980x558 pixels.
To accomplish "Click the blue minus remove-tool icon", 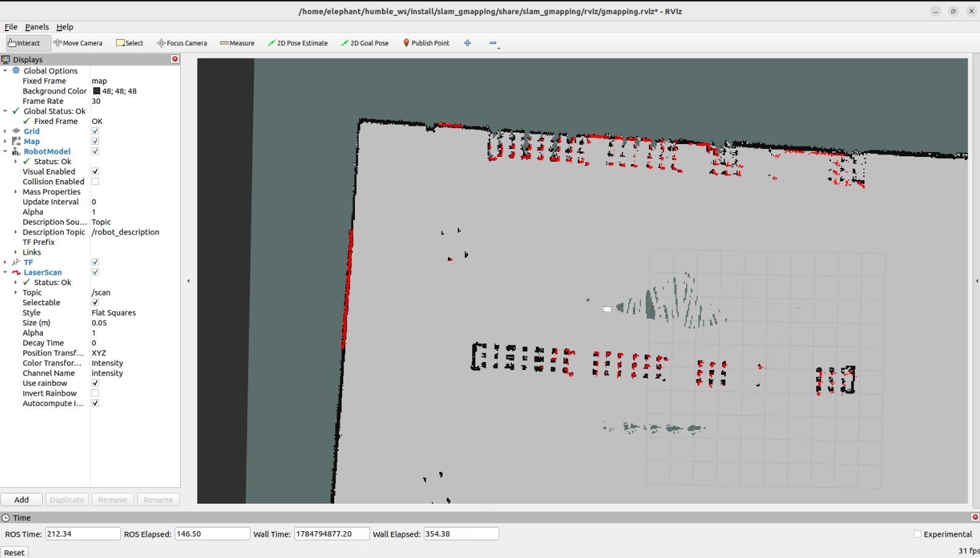I will 493,43.
